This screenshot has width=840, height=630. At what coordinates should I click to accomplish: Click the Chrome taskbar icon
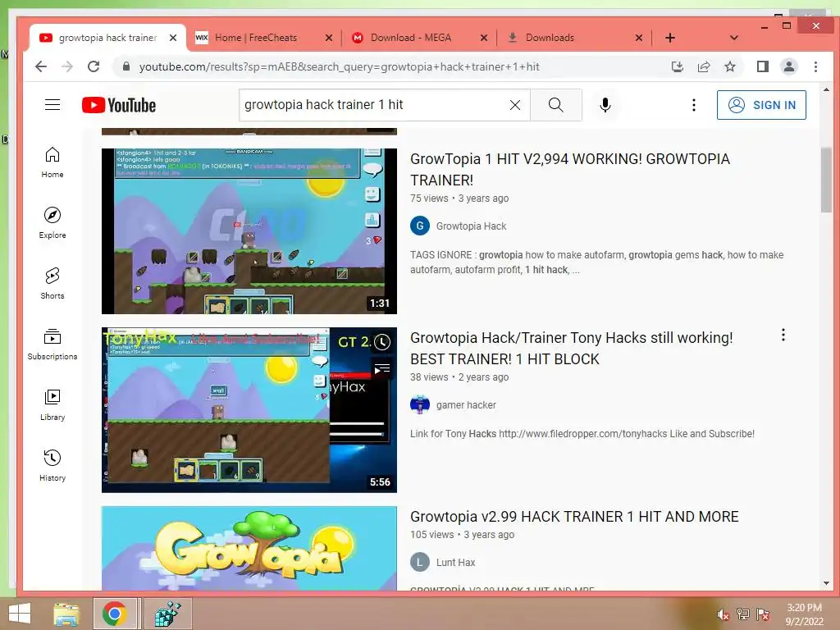(x=115, y=614)
